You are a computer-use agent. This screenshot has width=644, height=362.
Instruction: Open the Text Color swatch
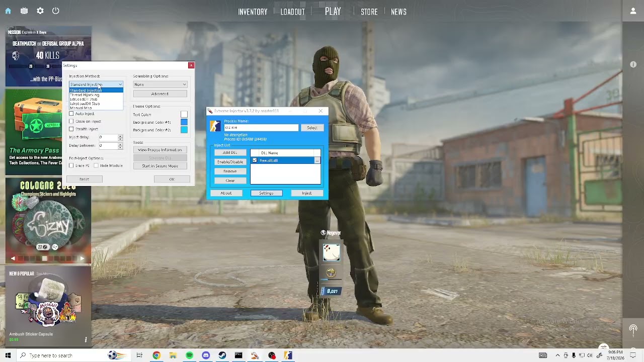[184, 115]
